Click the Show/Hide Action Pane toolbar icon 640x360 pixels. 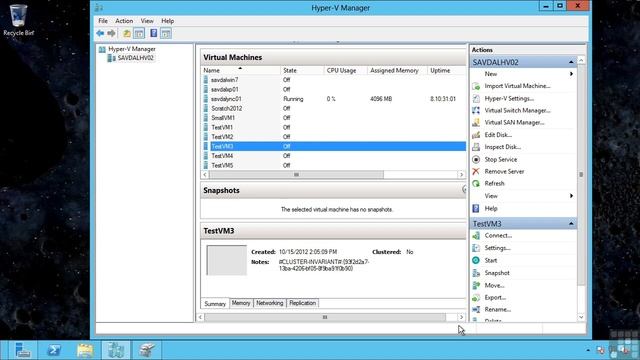pyautogui.click(x=166, y=33)
